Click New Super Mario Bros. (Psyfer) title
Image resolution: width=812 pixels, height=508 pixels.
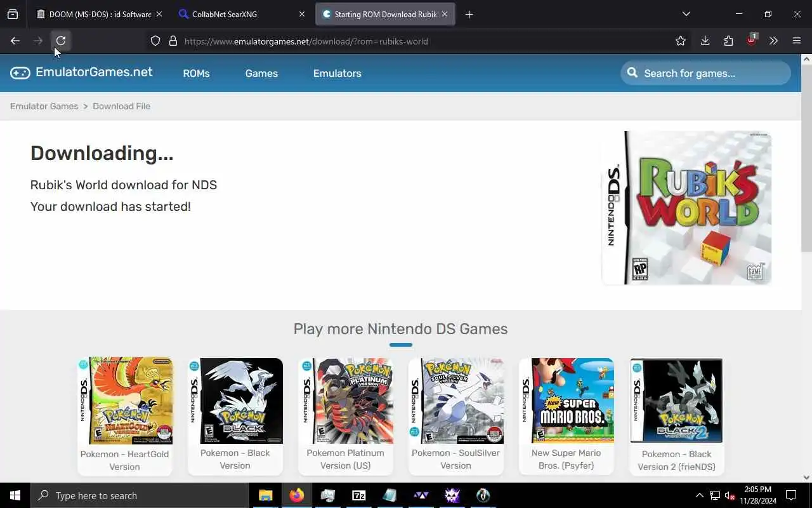pyautogui.click(x=566, y=459)
